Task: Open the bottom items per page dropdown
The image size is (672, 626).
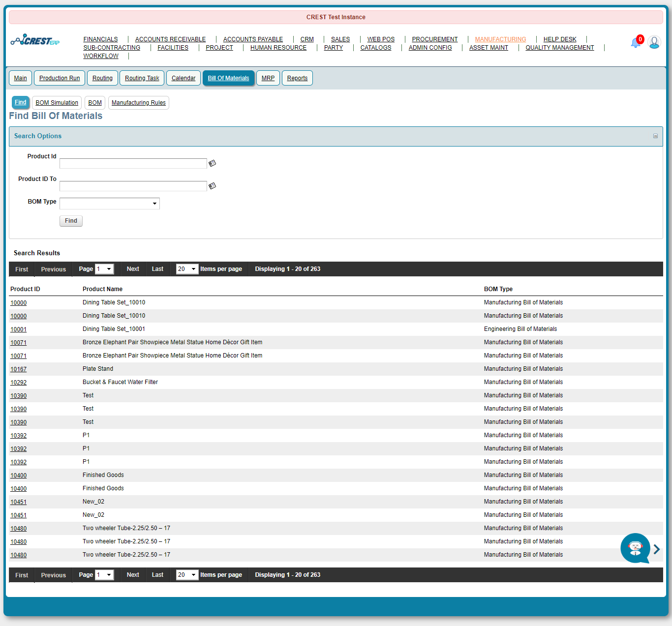Action: coord(187,575)
